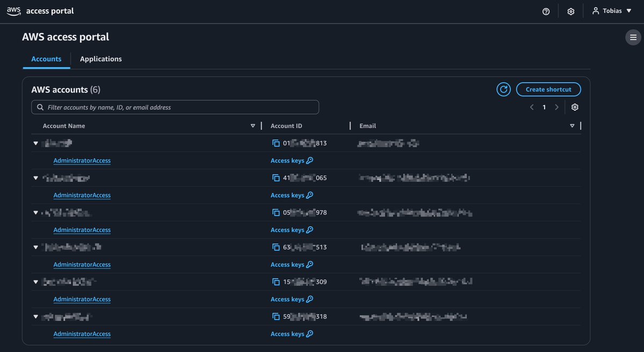Click the Email column header text
The width and height of the screenshot is (644, 352).
coord(367,126)
